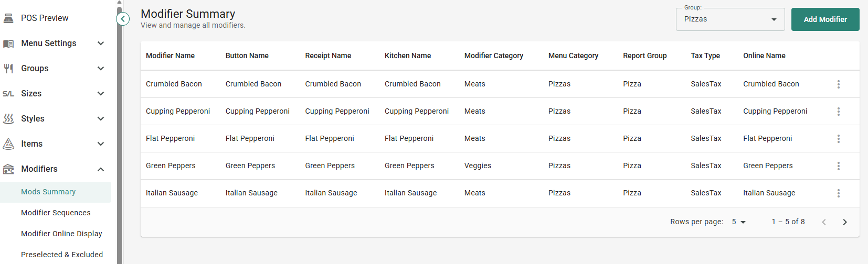Open Modifier Sequences page
The image size is (868, 264).
pyautogui.click(x=56, y=213)
